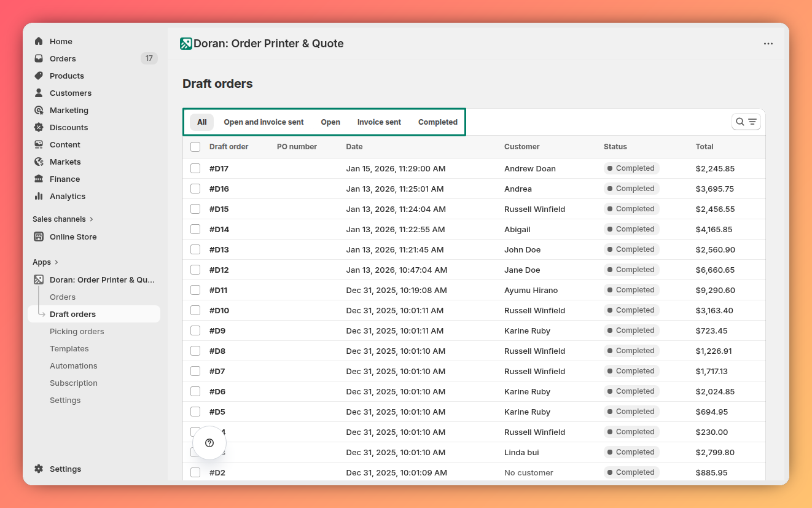
Task: Open draft order #D13
Action: (219, 249)
